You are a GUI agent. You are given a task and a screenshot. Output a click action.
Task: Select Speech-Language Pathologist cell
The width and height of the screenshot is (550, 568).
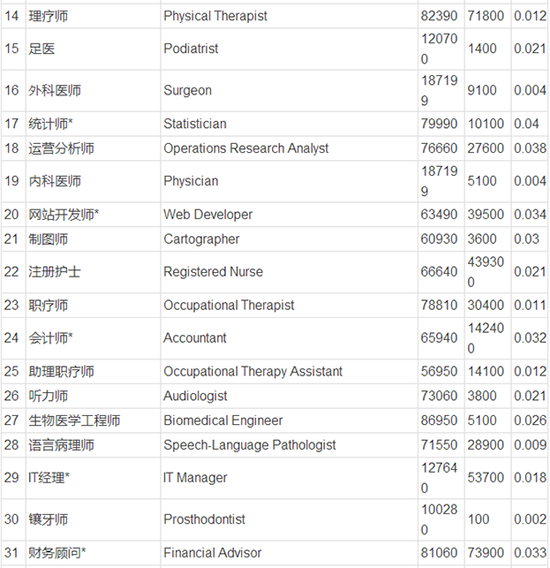[x=288, y=445]
